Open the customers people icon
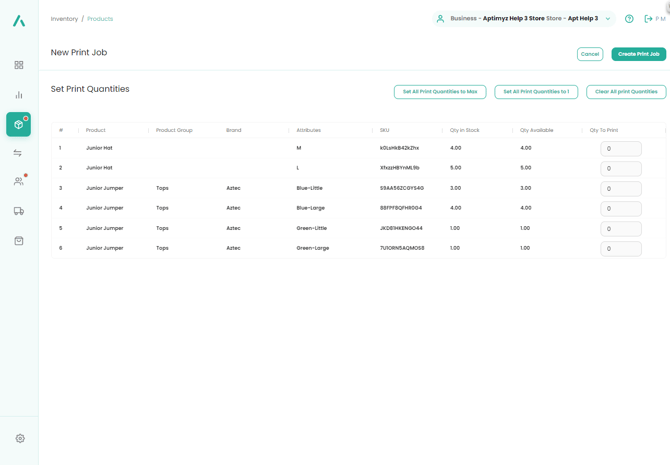 point(18,182)
